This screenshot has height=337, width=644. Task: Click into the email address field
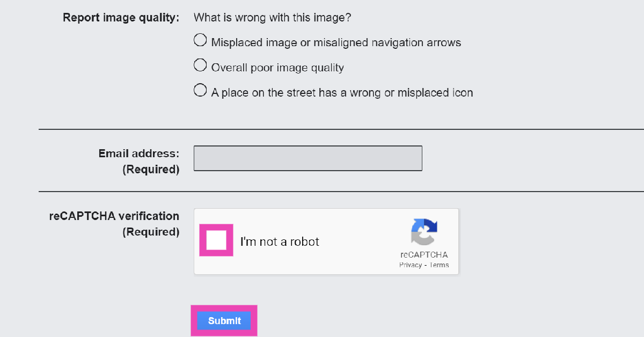(x=308, y=158)
